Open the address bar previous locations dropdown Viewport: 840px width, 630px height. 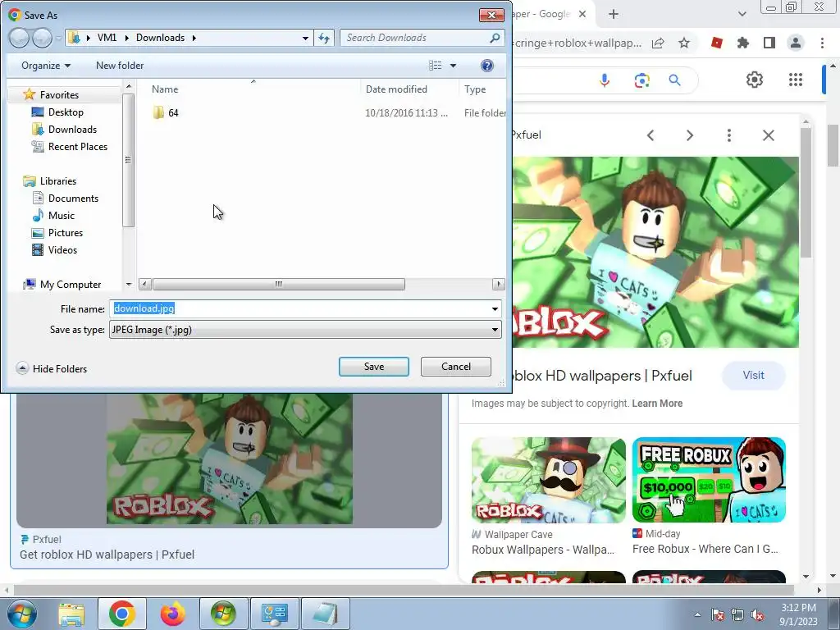click(305, 38)
